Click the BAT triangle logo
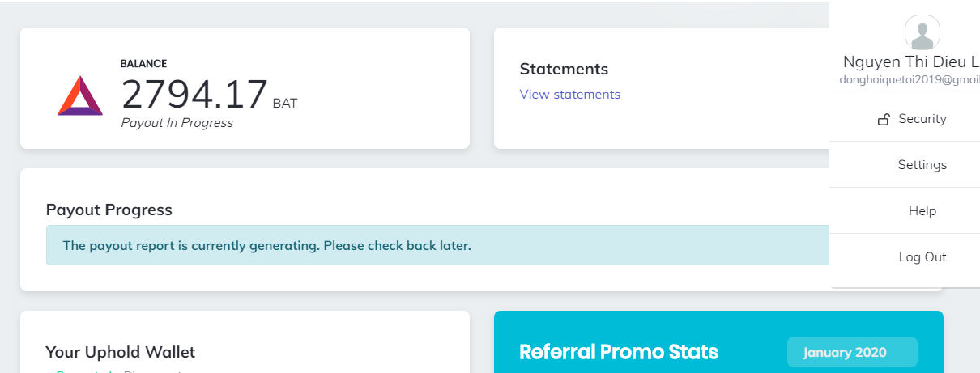The width and height of the screenshot is (980, 373). coord(80,95)
